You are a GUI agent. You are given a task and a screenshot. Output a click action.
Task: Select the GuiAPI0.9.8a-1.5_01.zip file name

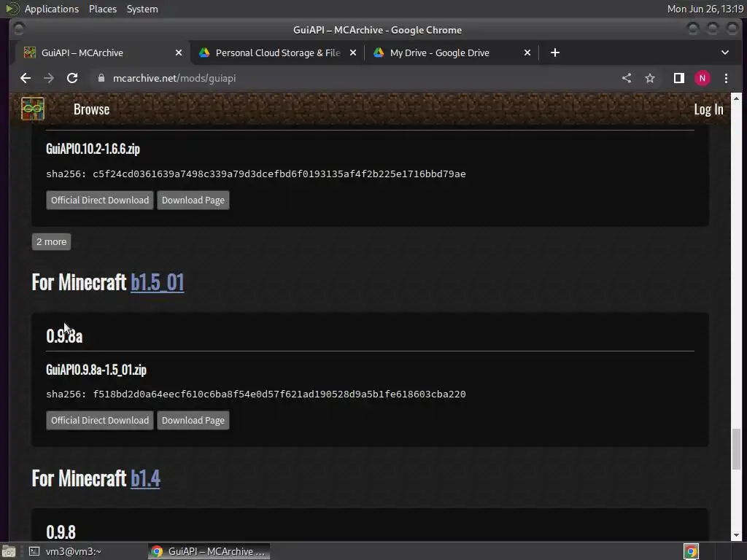click(x=96, y=370)
